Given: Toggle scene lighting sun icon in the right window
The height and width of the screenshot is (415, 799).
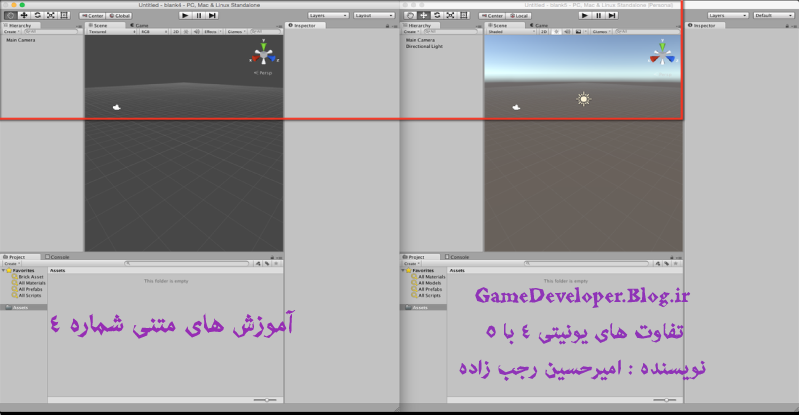Looking at the screenshot, I should [x=556, y=32].
